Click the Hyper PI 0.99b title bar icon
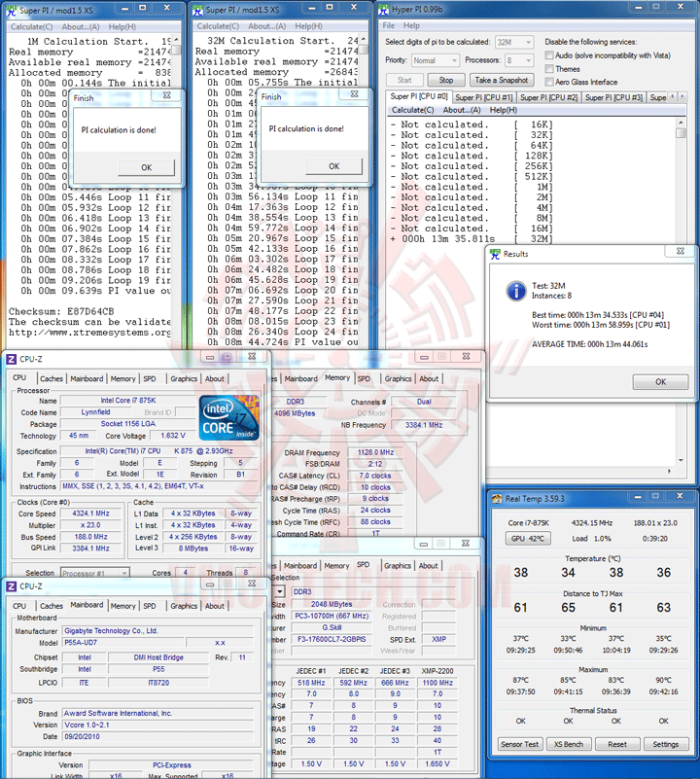The image size is (700, 779). 383,10
